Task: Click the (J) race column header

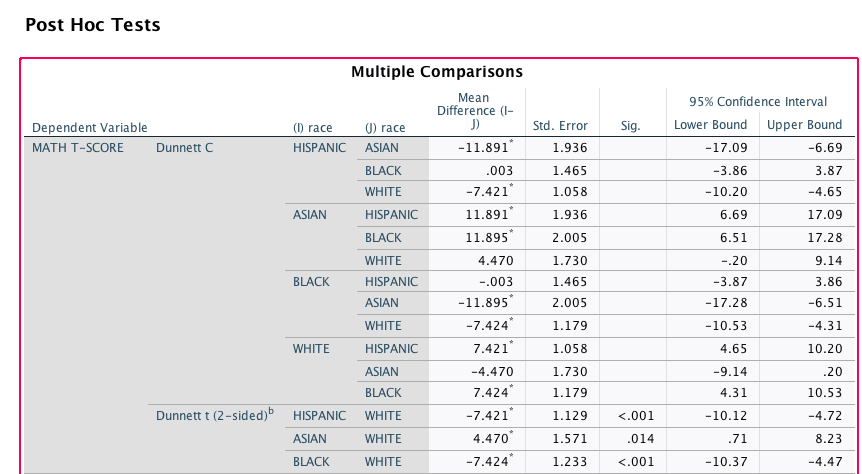Action: pyautogui.click(x=385, y=128)
